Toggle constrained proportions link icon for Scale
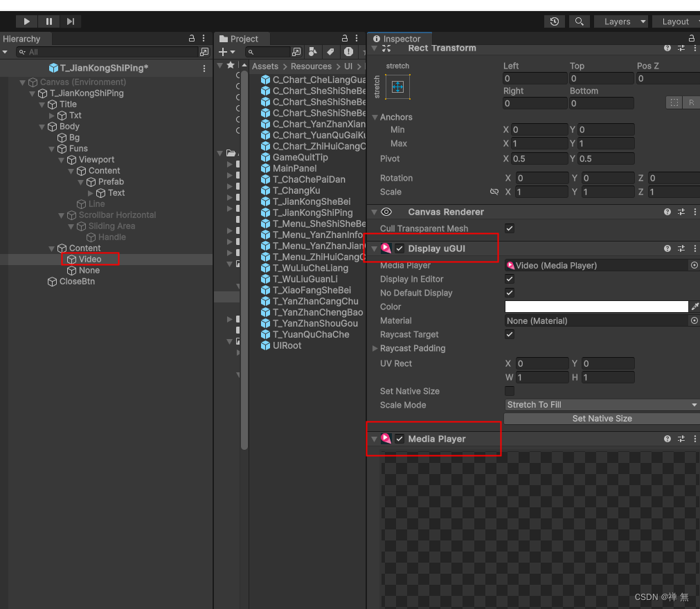Image resolution: width=700 pixels, height=609 pixels. [494, 192]
